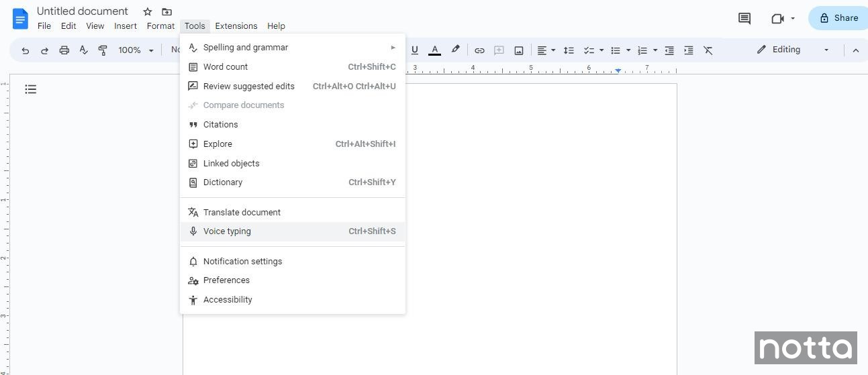The height and width of the screenshot is (375, 868).
Task: Expand the Spelling and grammar submenu
Action: coord(293,48)
